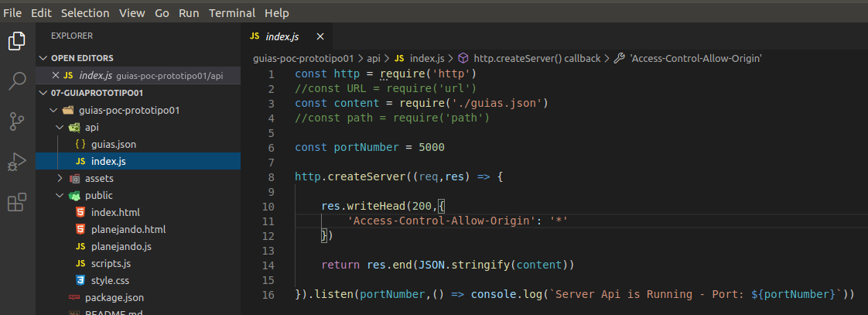Open the Help menu
This screenshot has height=315, width=868.
click(x=277, y=12)
